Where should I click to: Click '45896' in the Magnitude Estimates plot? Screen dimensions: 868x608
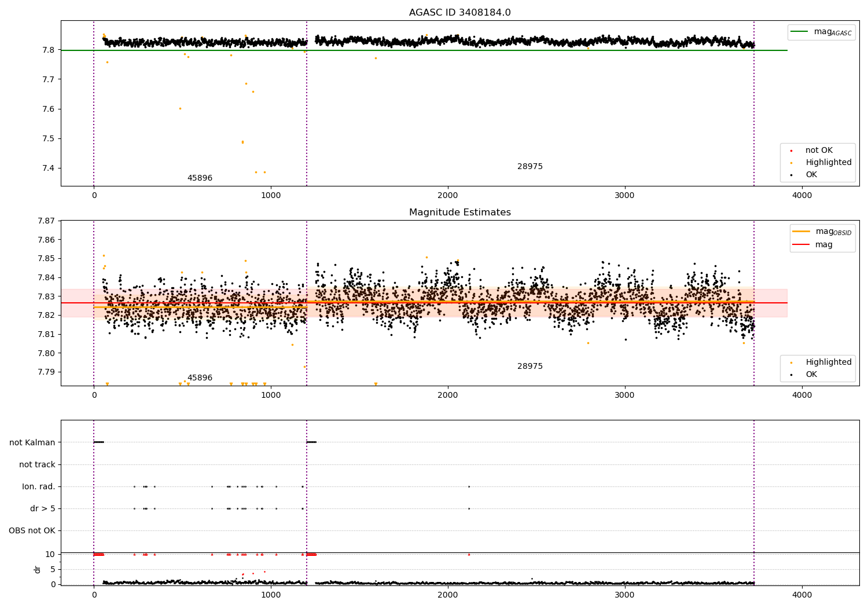[x=200, y=378]
